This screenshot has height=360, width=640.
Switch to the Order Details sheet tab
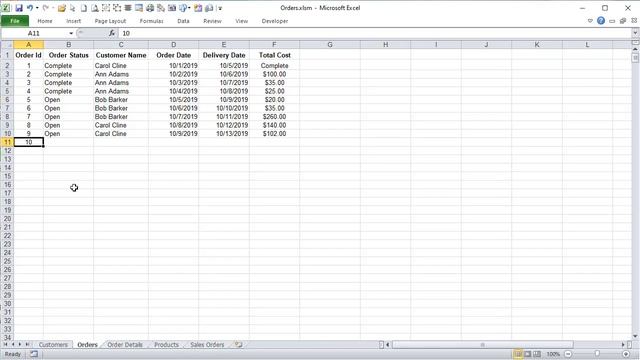point(125,344)
